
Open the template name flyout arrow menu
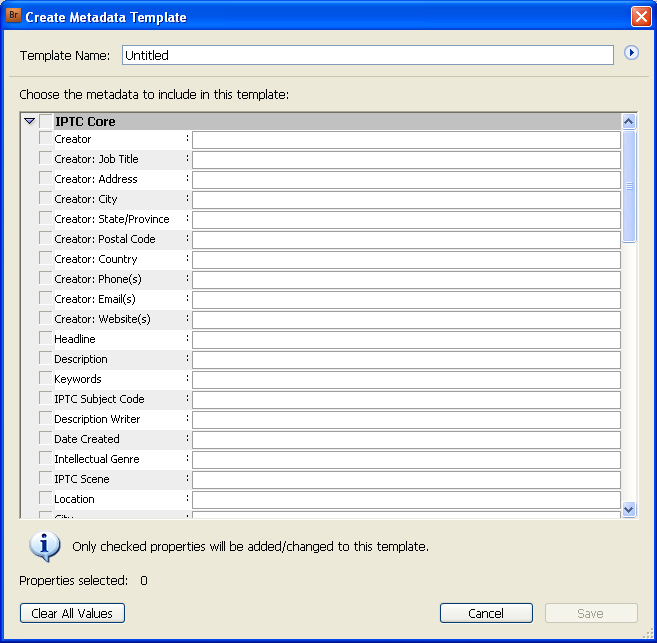click(x=631, y=53)
